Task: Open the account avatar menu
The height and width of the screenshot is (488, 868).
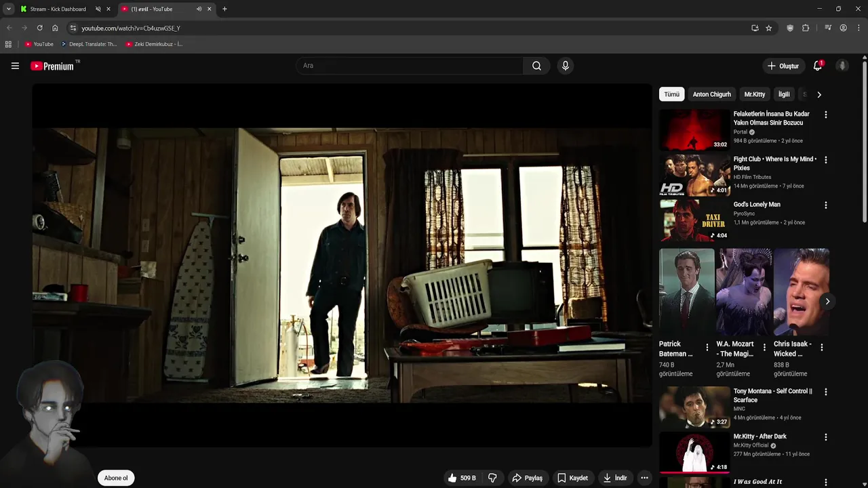Action: pyautogui.click(x=842, y=66)
